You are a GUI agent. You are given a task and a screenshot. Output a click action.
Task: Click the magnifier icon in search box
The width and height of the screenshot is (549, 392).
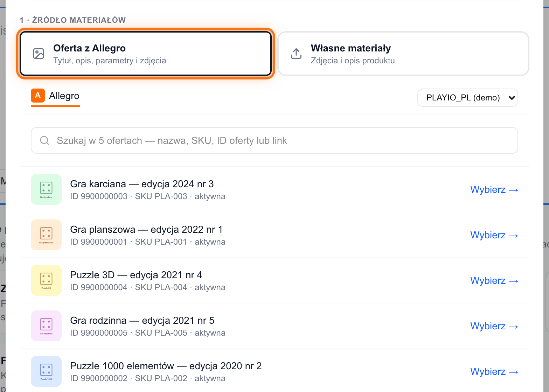pyautogui.click(x=44, y=140)
